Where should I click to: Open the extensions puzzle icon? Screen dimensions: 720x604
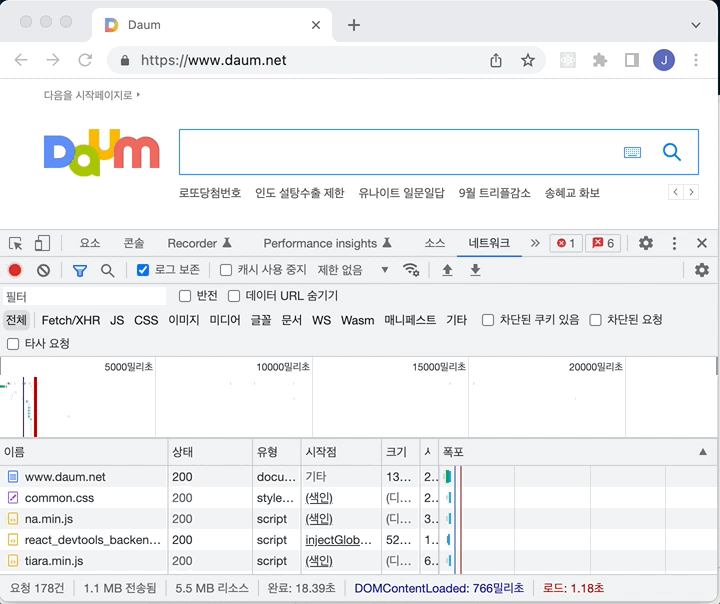coord(600,60)
